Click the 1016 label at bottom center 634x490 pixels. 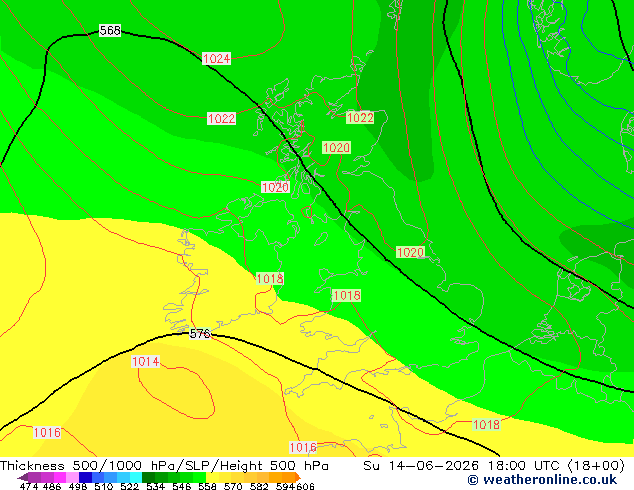303,447
